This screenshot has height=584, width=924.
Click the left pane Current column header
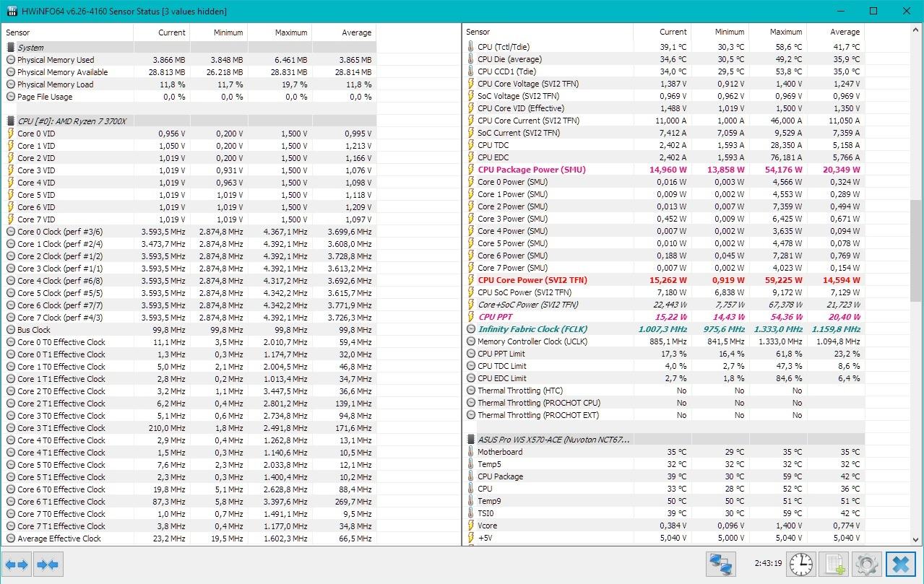click(x=161, y=32)
